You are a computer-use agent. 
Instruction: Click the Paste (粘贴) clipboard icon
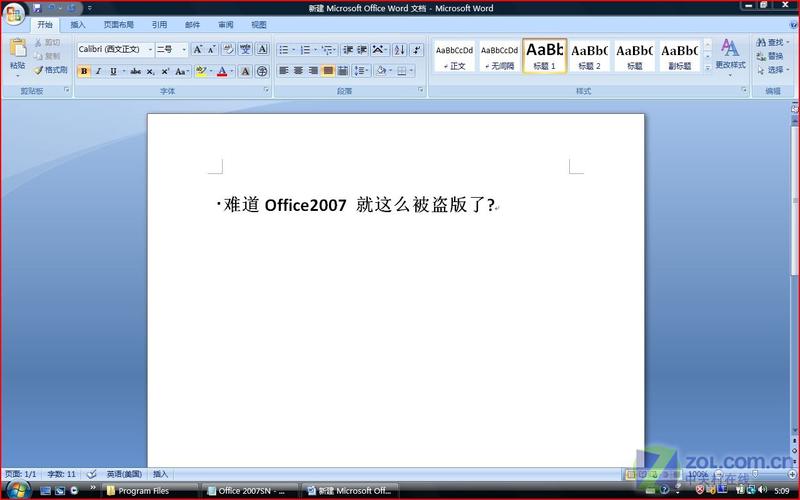point(18,48)
